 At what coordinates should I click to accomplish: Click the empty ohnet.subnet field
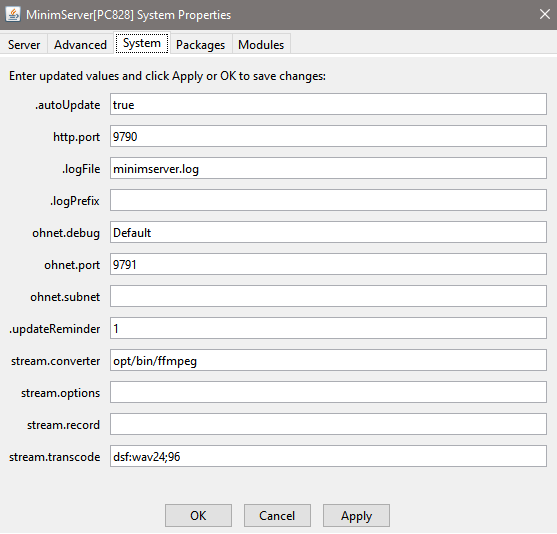coord(328,296)
